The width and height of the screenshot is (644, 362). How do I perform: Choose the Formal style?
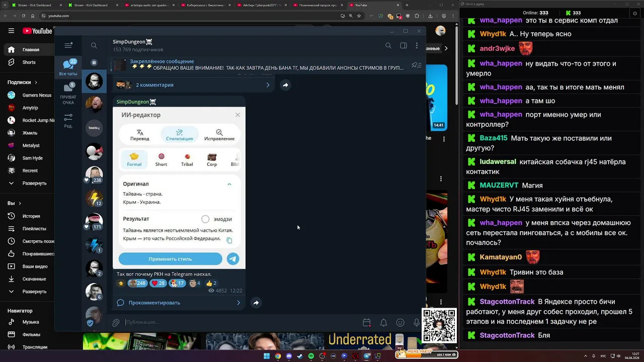[134, 159]
